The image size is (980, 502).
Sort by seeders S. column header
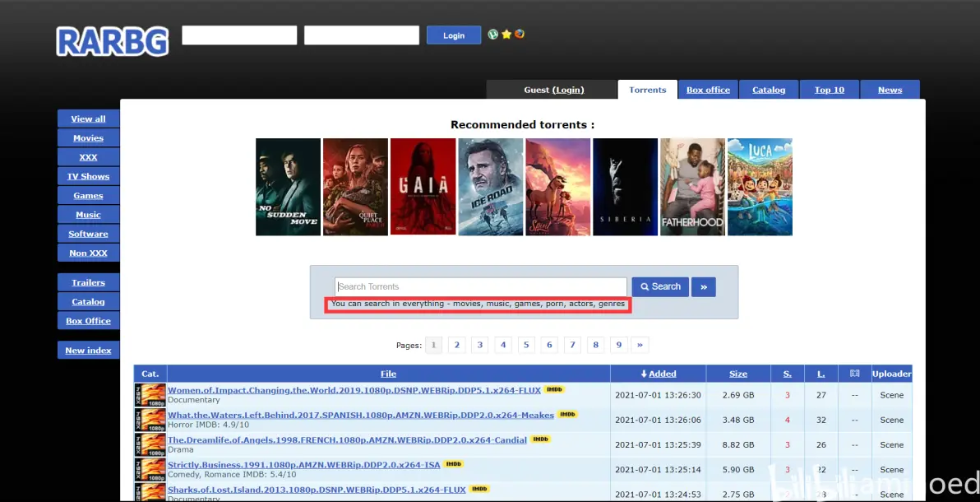pyautogui.click(x=788, y=374)
